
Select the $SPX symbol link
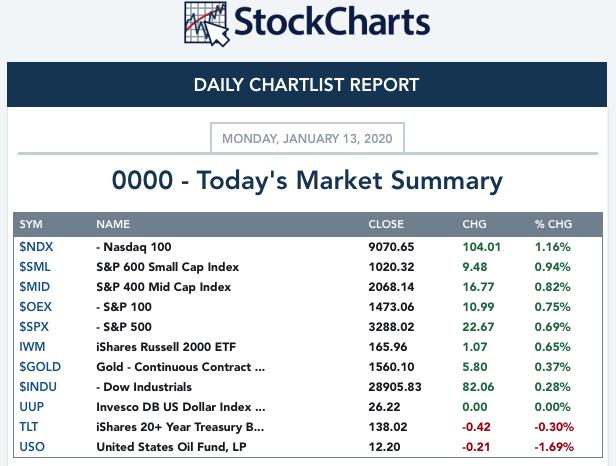(34, 327)
